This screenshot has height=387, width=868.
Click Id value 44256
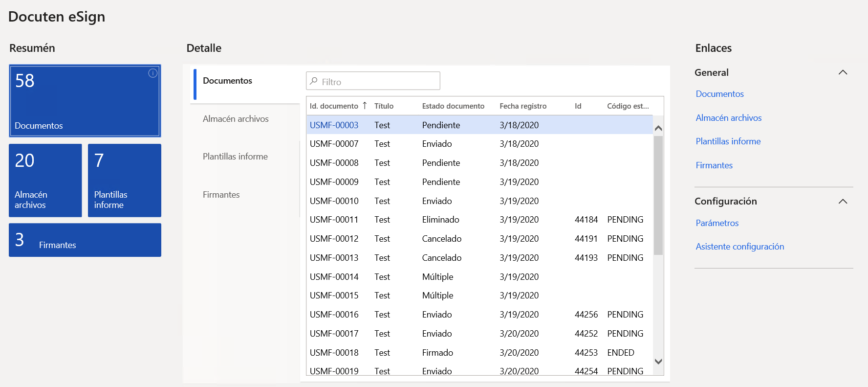coord(586,315)
